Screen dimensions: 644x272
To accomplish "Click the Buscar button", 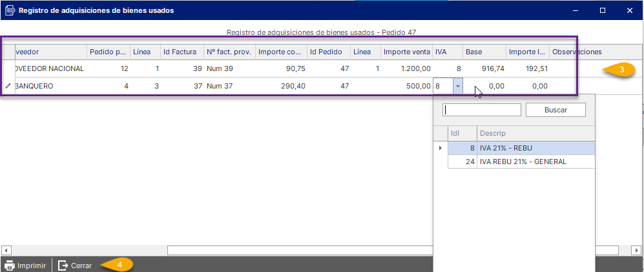I will (556, 110).
